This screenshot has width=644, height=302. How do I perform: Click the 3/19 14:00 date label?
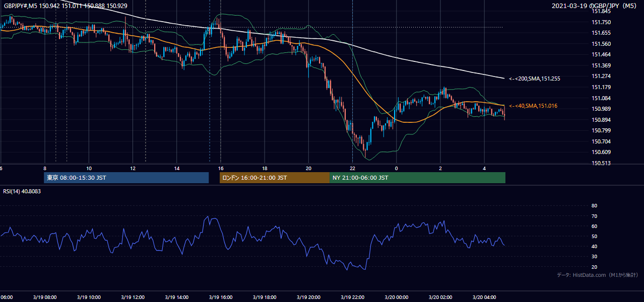[177, 297]
